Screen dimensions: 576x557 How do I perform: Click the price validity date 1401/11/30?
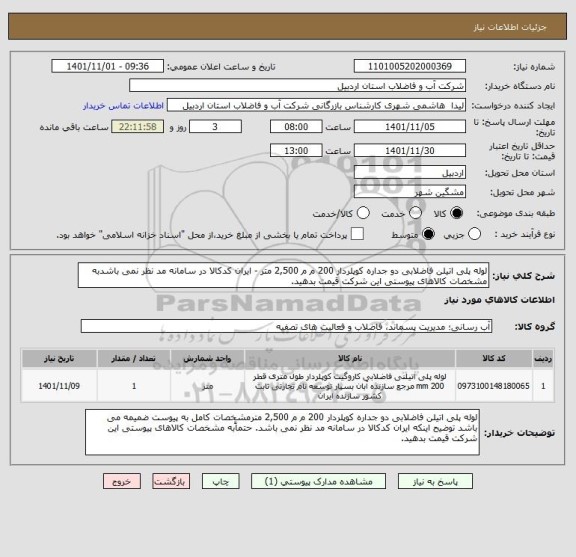tap(410, 150)
